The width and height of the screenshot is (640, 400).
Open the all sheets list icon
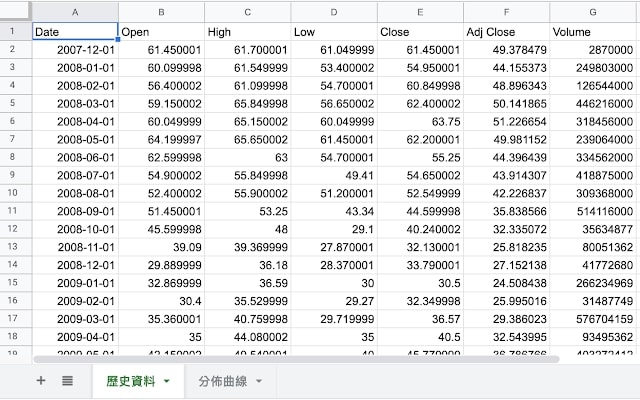click(x=67, y=381)
